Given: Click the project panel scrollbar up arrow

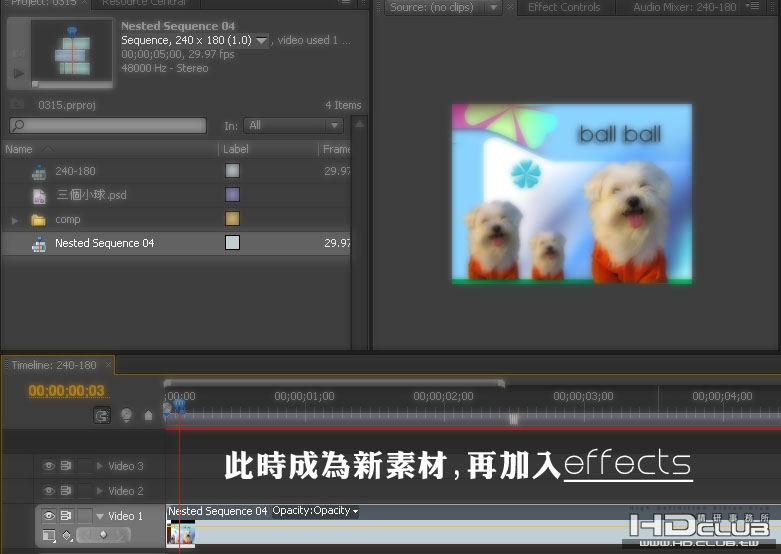Looking at the screenshot, I should 359,125.
